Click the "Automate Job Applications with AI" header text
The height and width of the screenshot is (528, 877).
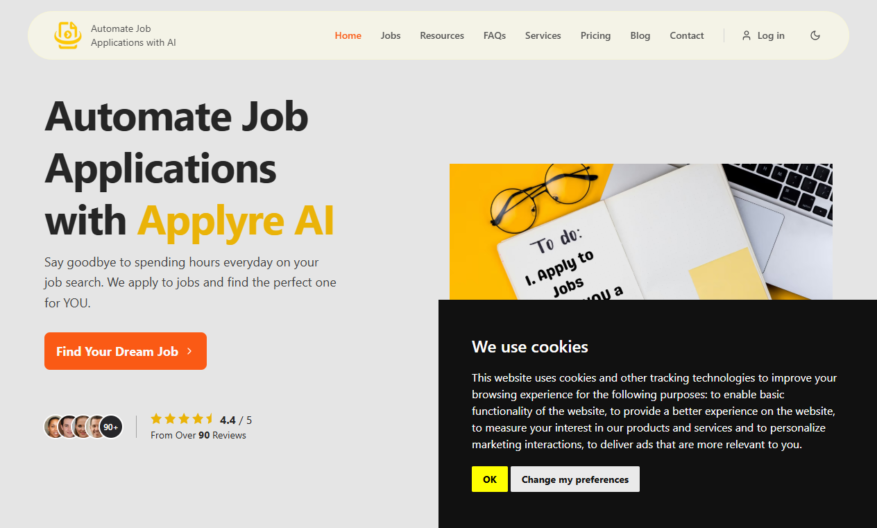[133, 35]
